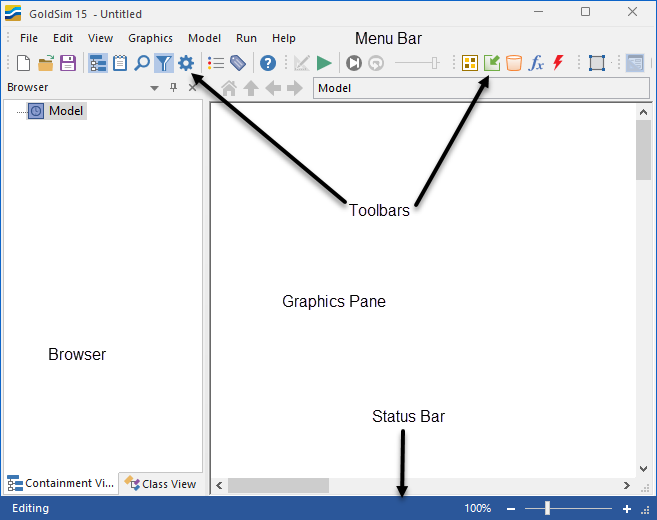Click the New file icon
Image resolution: width=657 pixels, height=520 pixels.
tap(24, 63)
